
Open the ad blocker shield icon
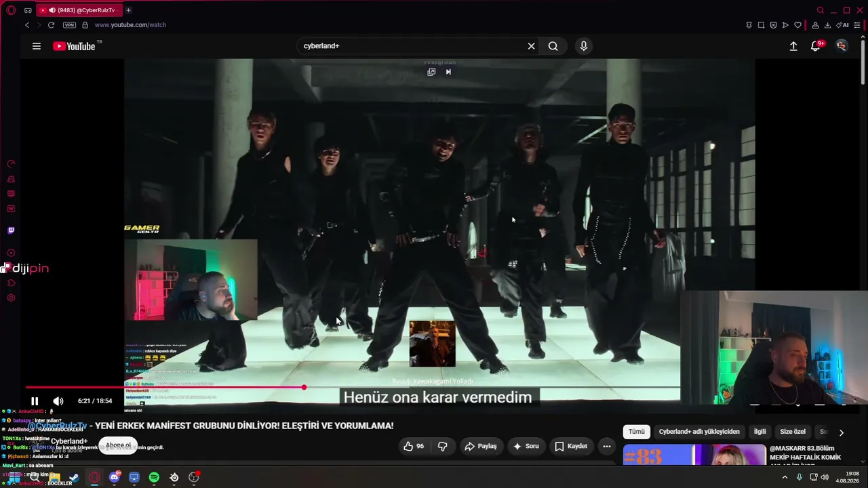[773, 25]
